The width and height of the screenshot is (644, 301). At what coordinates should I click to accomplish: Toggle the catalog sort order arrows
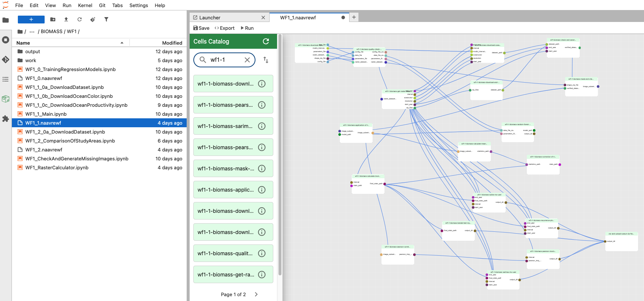click(266, 60)
